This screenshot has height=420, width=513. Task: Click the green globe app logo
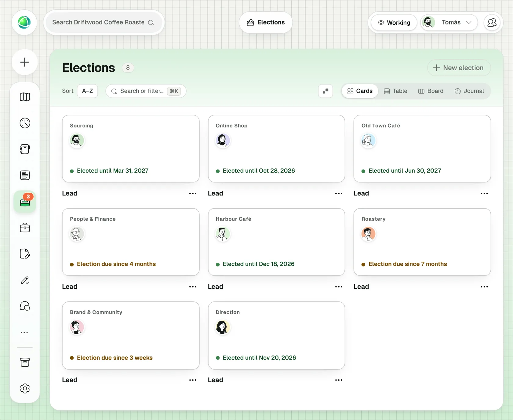[x=24, y=23]
